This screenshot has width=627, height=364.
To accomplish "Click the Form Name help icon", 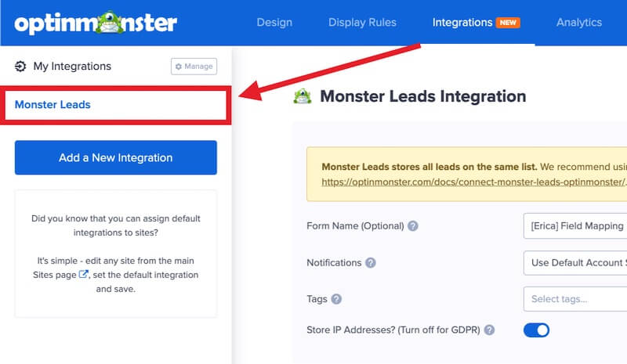I will [x=413, y=226].
